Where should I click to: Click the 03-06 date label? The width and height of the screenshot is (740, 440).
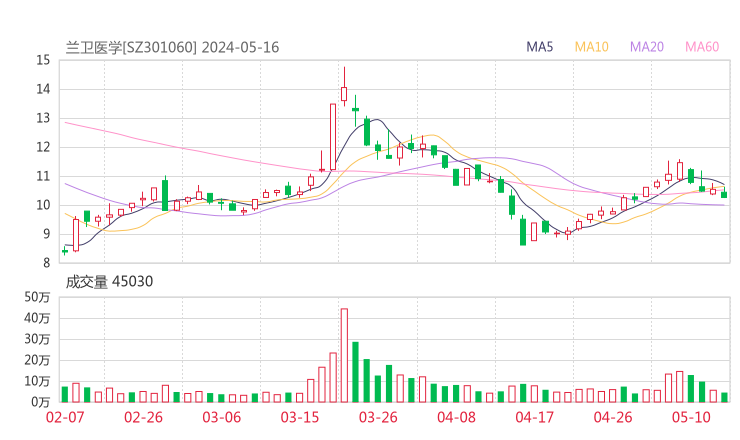point(222,417)
